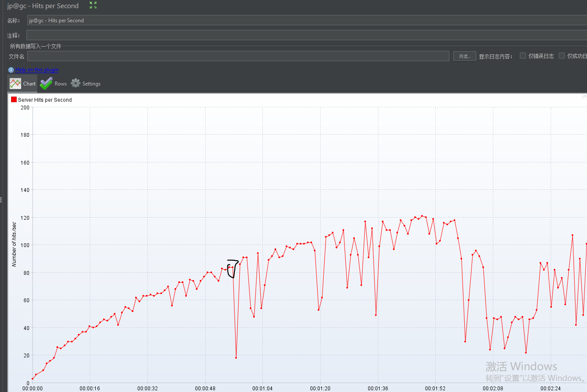Open the Chart tab
Screen dimensions: 587x392
23,83
